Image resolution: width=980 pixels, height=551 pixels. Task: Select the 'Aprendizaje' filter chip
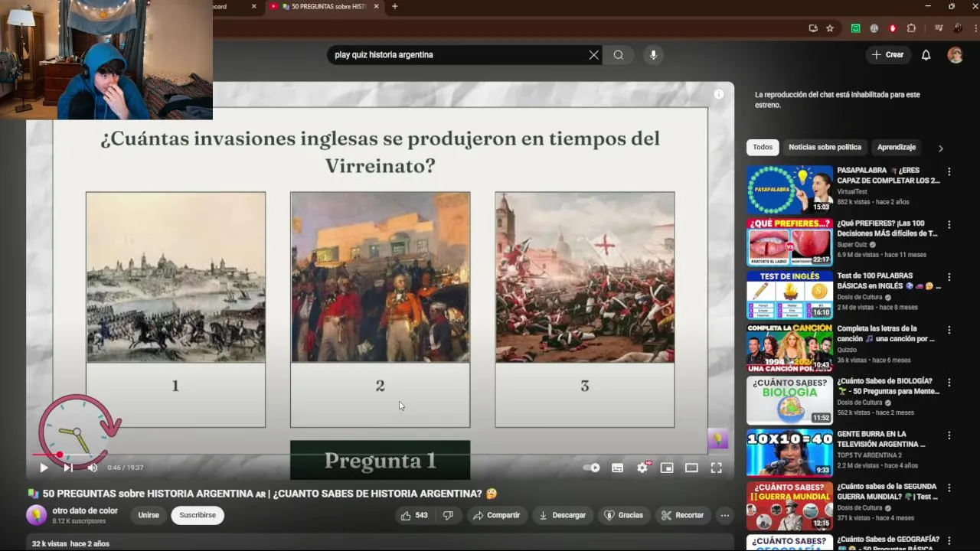(x=897, y=148)
